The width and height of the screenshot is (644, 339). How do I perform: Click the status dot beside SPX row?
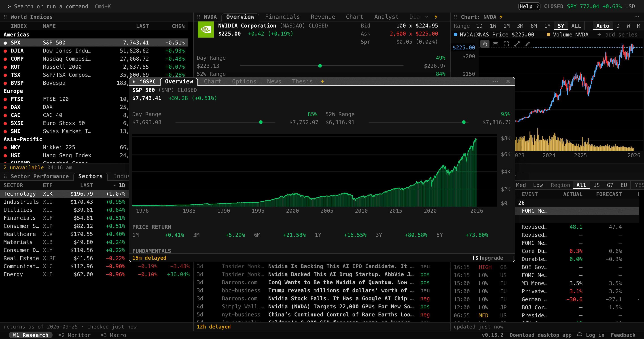point(5,43)
